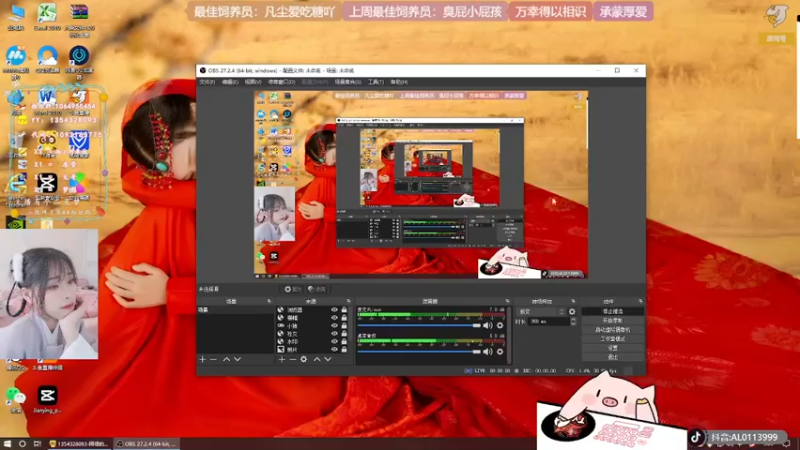
Task: Open 编辑(E) menu in OBS
Action: pyautogui.click(x=230, y=82)
